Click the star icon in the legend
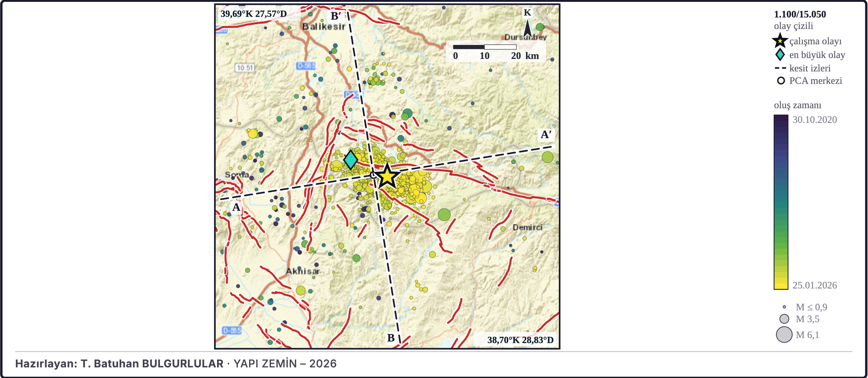Image resolution: width=868 pixels, height=378 pixels. [780, 41]
